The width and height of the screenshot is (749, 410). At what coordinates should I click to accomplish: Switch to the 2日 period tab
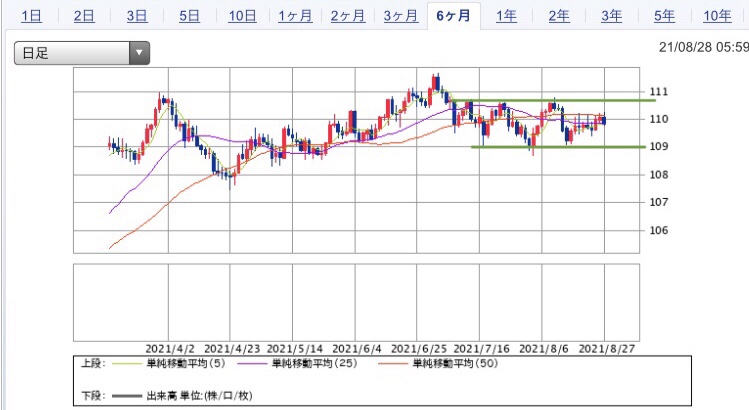(84, 16)
